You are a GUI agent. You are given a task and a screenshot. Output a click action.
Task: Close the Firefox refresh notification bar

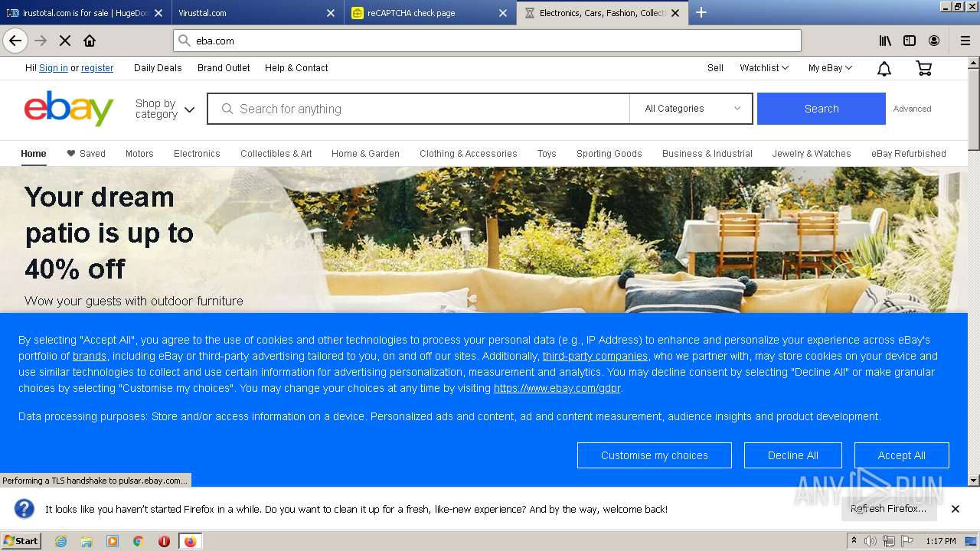click(x=955, y=509)
